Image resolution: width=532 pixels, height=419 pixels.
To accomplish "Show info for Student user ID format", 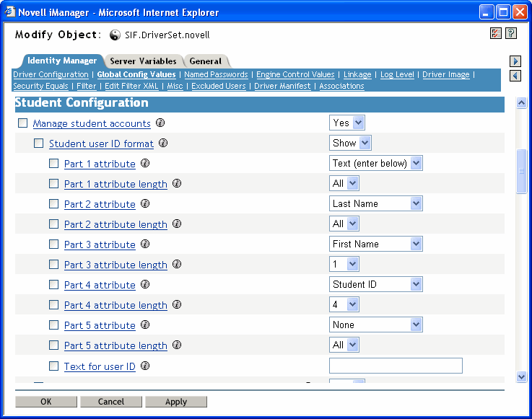I will pyautogui.click(x=163, y=143).
